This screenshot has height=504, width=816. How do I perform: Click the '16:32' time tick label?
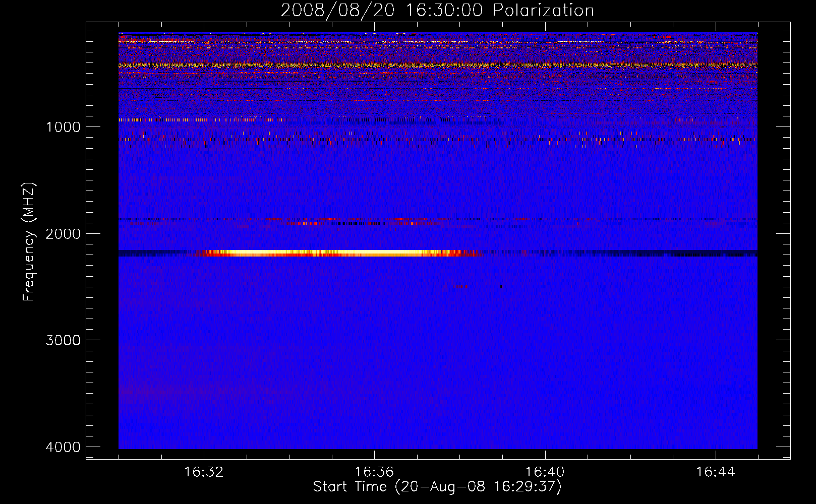(x=204, y=472)
